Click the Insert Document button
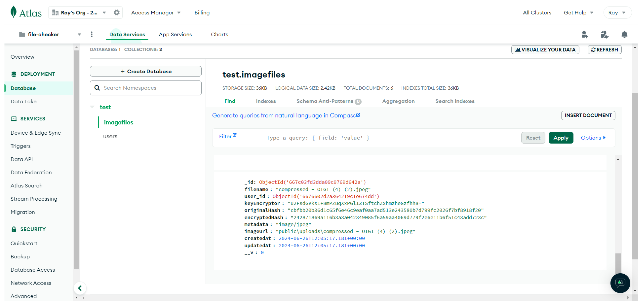644x306 pixels. pos(588,115)
